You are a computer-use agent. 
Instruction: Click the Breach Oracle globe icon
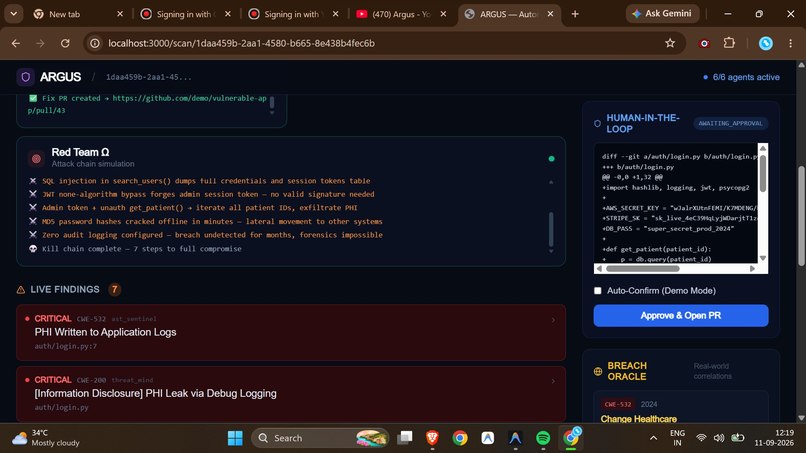[x=598, y=371]
